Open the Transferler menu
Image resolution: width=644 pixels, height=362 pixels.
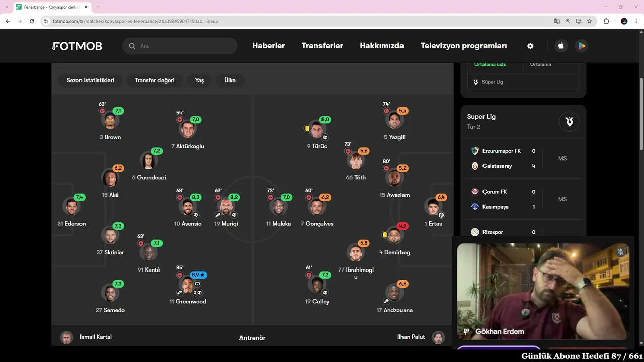323,46
